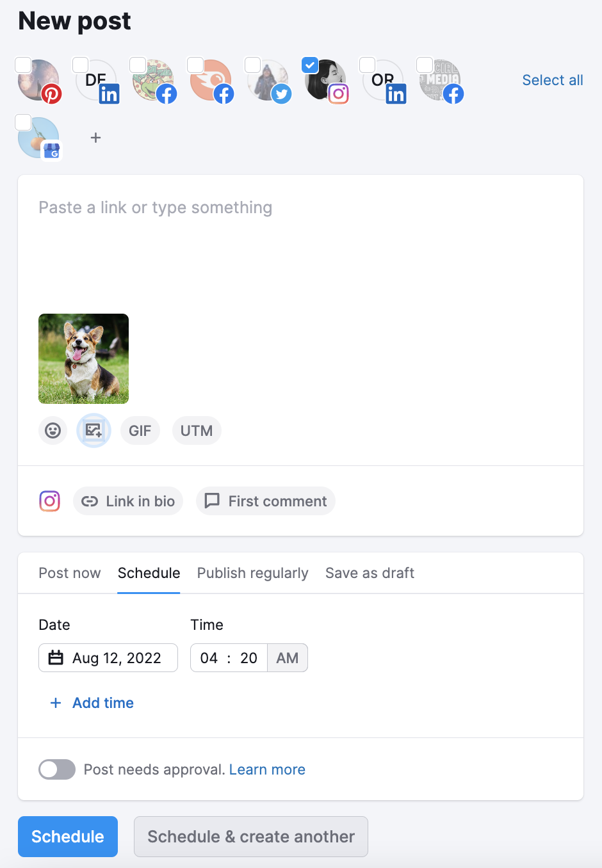The image size is (602, 868).
Task: Select the Google Business profile avatar
Action: click(39, 138)
